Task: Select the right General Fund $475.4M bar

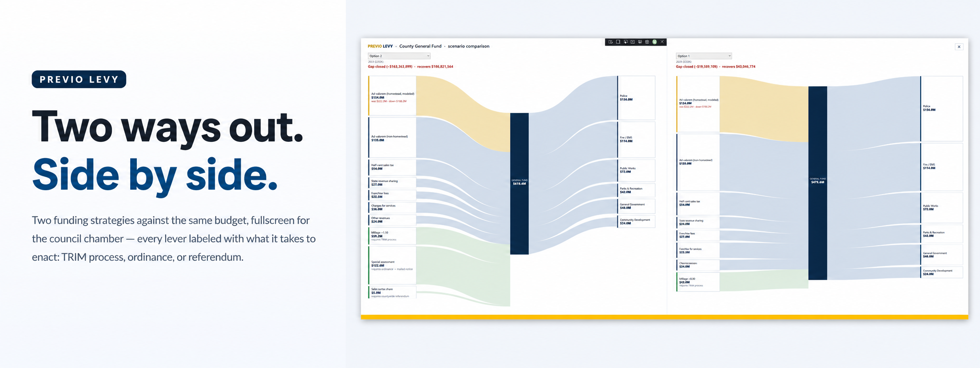Action: pos(817,183)
